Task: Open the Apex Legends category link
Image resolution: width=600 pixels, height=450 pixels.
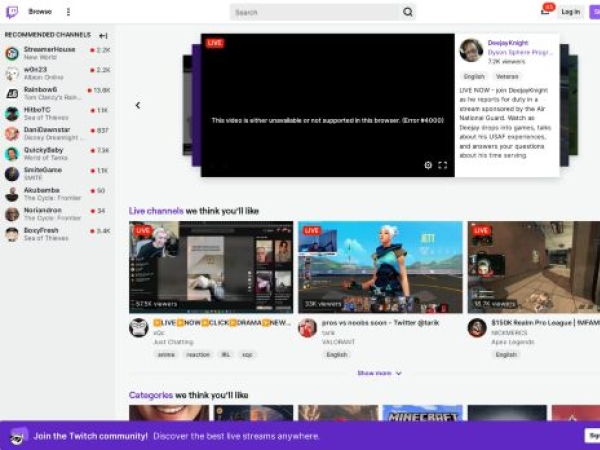Action: pyautogui.click(x=512, y=342)
